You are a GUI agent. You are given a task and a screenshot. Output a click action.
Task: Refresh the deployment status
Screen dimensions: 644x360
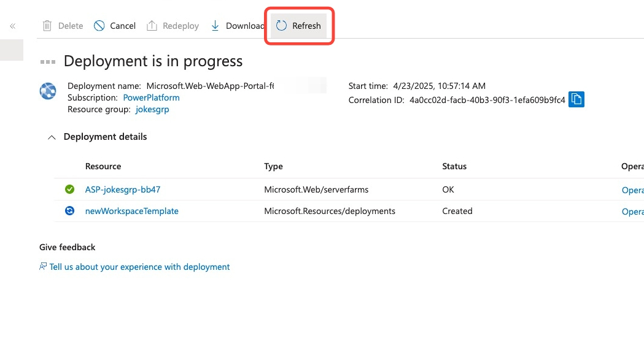coord(299,26)
